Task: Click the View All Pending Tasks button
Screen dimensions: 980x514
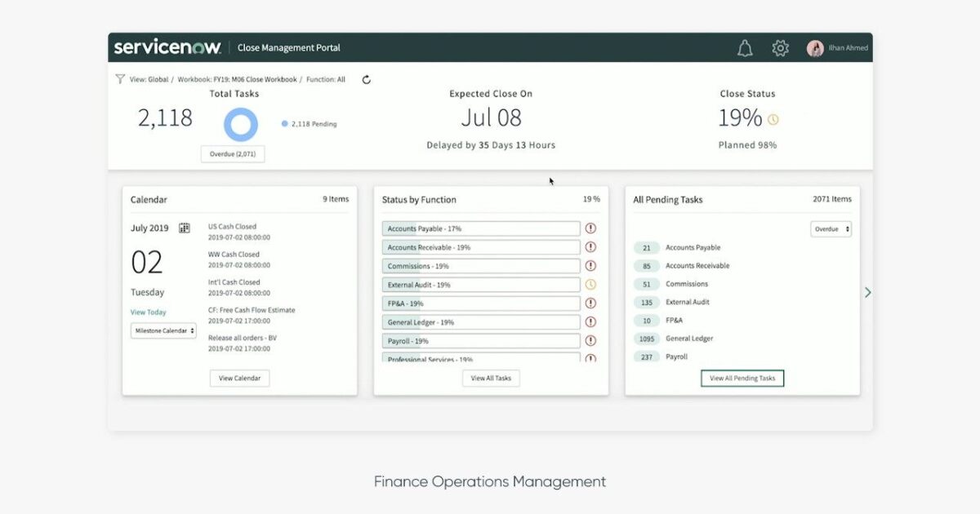Action: [742, 378]
